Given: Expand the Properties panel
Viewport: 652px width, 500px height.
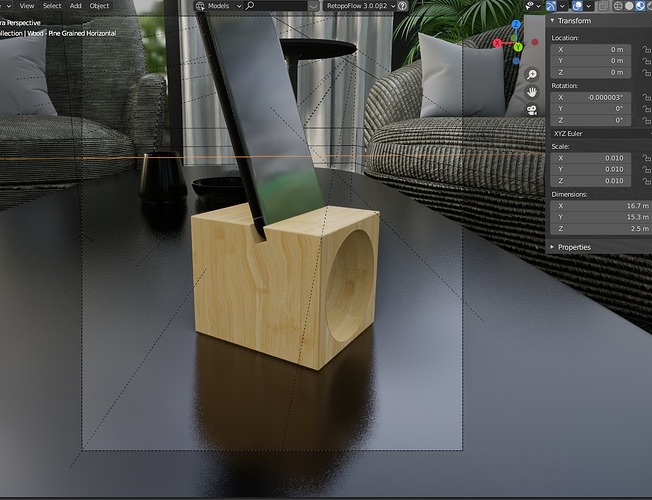Looking at the screenshot, I should tap(552, 247).
